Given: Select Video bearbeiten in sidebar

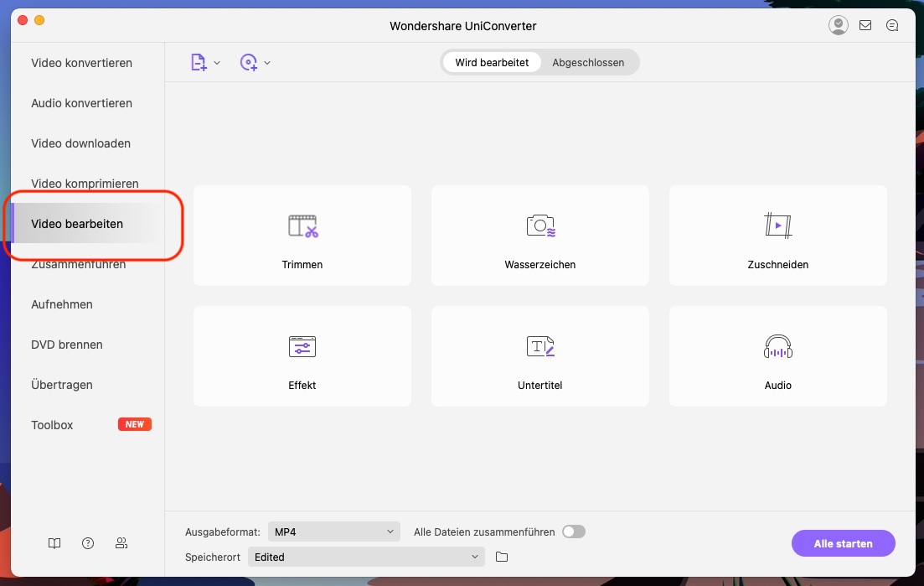Looking at the screenshot, I should (x=87, y=224).
